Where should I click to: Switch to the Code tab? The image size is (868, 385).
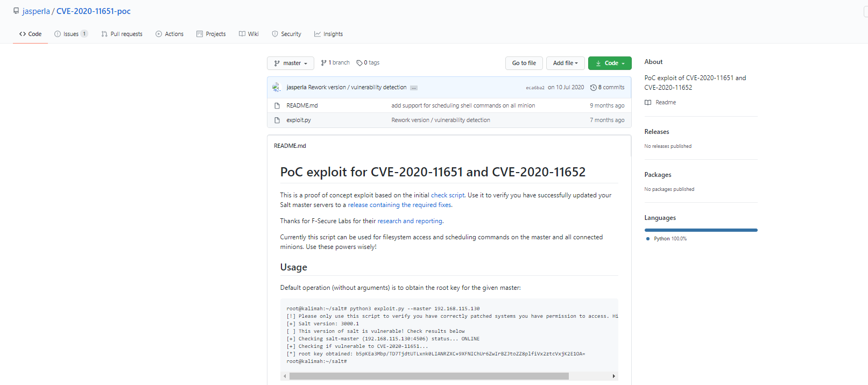pos(31,34)
